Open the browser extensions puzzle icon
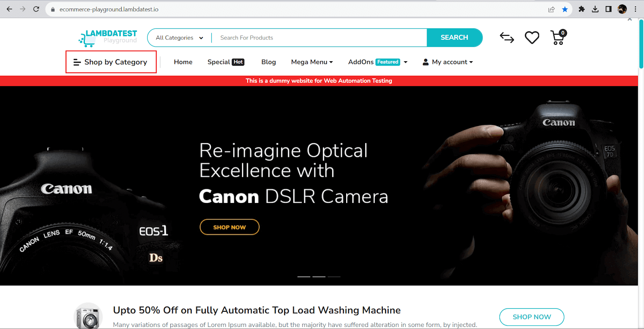Image resolution: width=644 pixels, height=329 pixels. pos(582,9)
